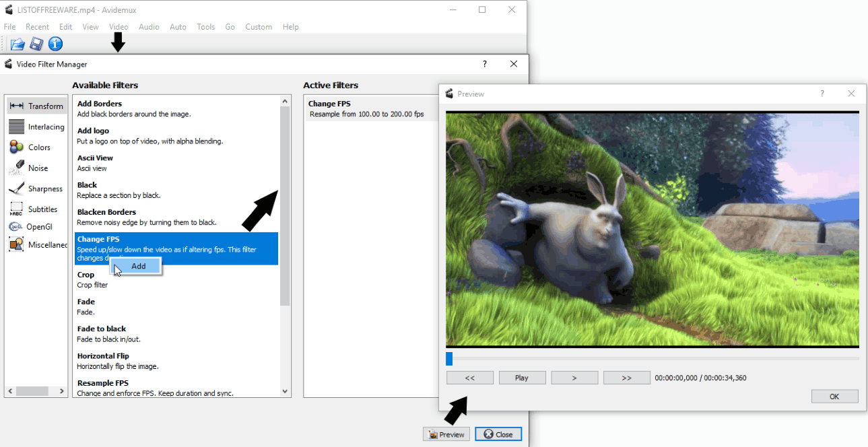The image size is (868, 447).
Task: Click the preview seek slider handle
Action: click(x=449, y=359)
